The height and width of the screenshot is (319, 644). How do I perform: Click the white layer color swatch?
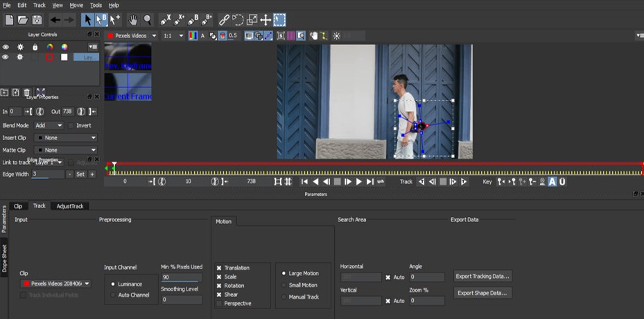(64, 57)
